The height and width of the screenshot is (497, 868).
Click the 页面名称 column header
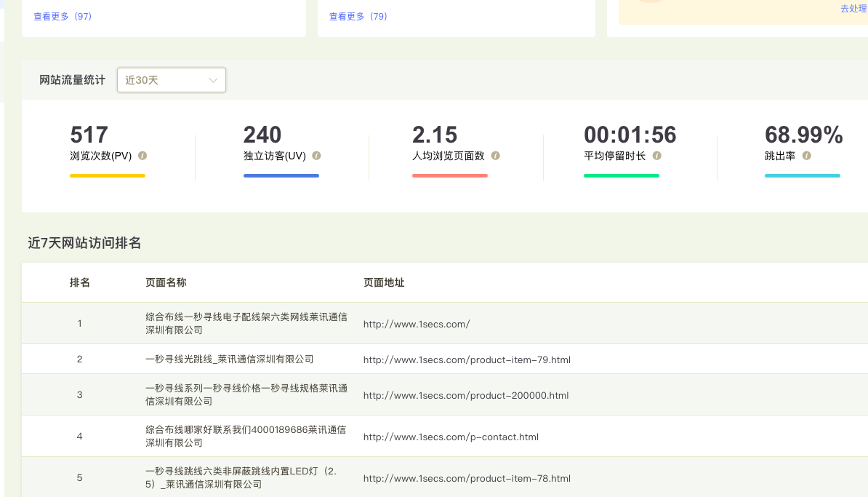[x=166, y=282]
